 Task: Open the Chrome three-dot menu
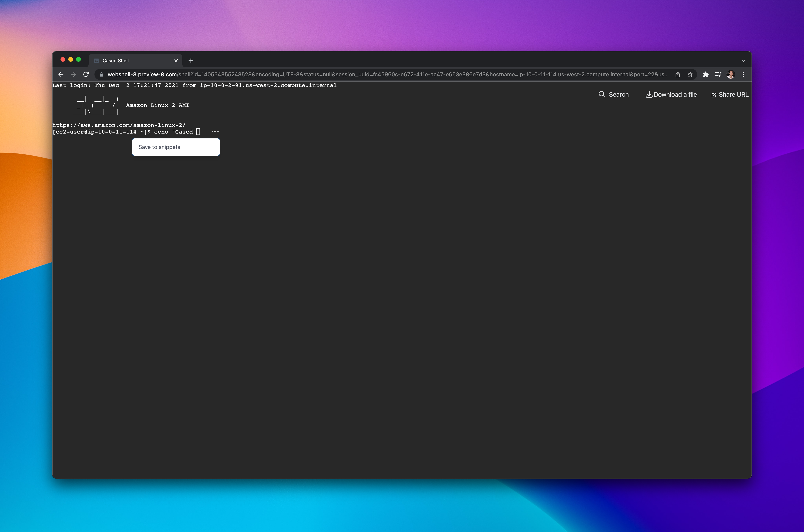tap(743, 74)
